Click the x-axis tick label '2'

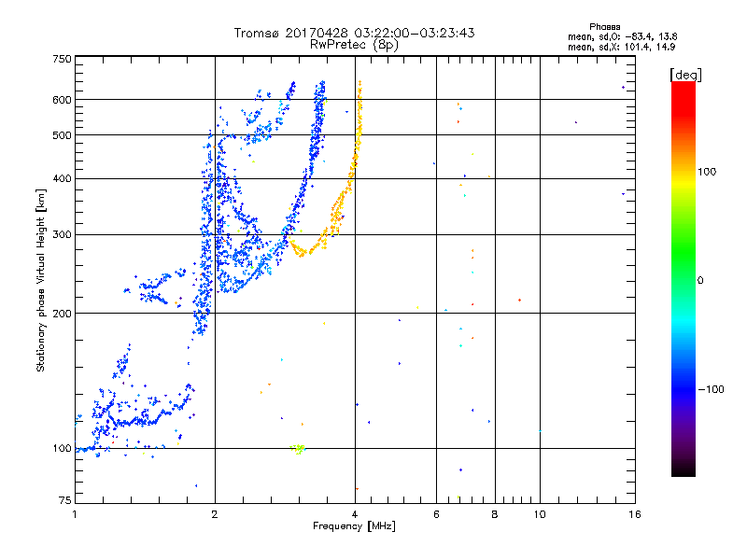point(215,514)
